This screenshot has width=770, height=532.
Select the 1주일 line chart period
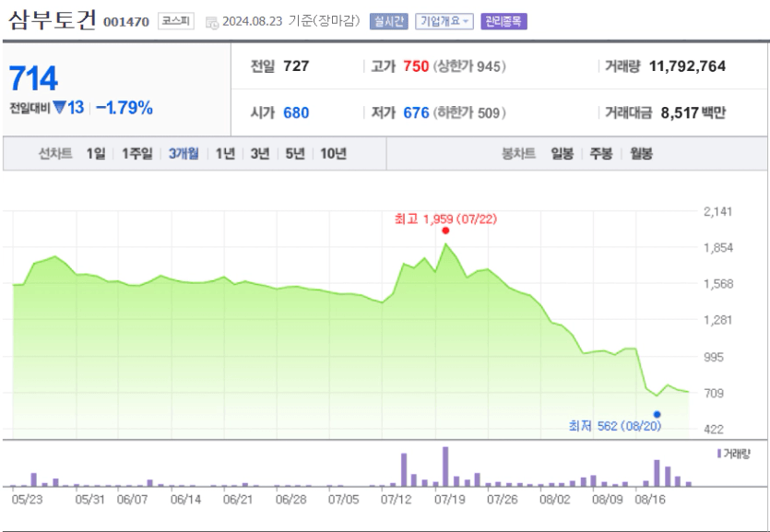[x=137, y=154]
